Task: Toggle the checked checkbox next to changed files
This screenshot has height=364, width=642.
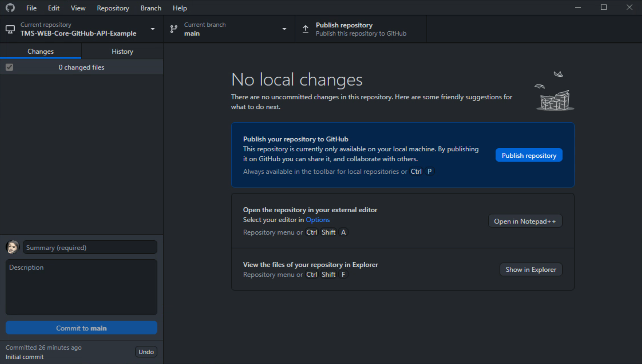Action: pyautogui.click(x=9, y=67)
